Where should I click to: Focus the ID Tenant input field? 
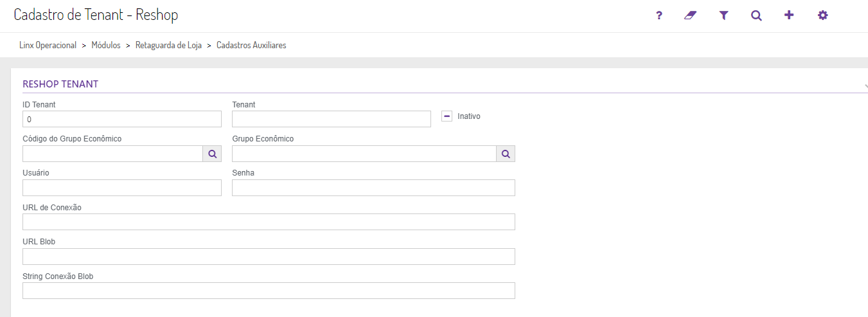pyautogui.click(x=121, y=119)
